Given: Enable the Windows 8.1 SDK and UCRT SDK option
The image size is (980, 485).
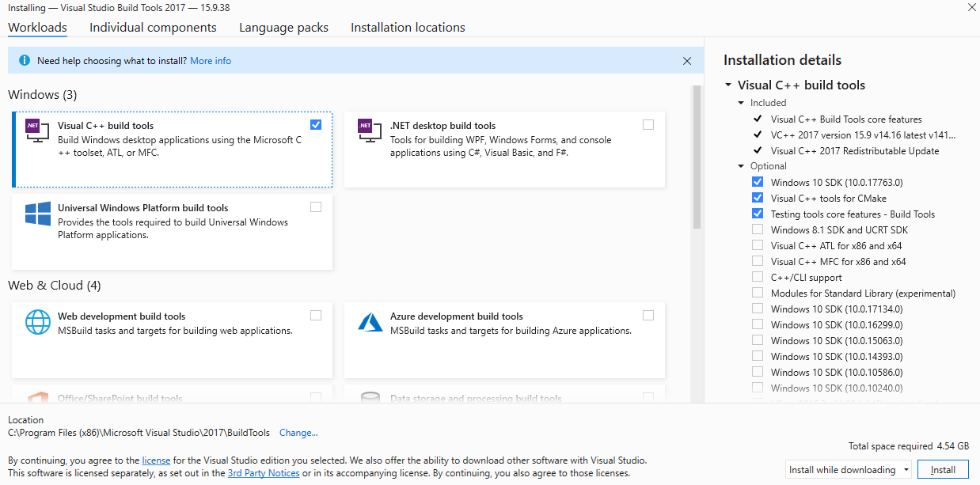Looking at the screenshot, I should 758,230.
